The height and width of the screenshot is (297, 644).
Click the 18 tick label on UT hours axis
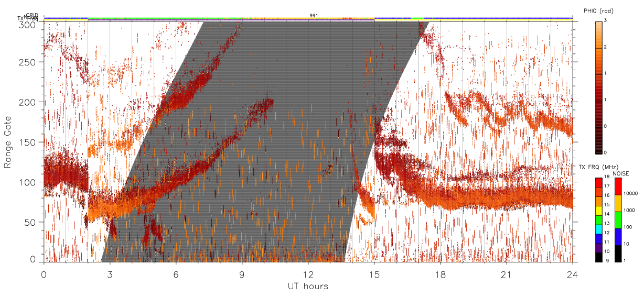coord(440,274)
